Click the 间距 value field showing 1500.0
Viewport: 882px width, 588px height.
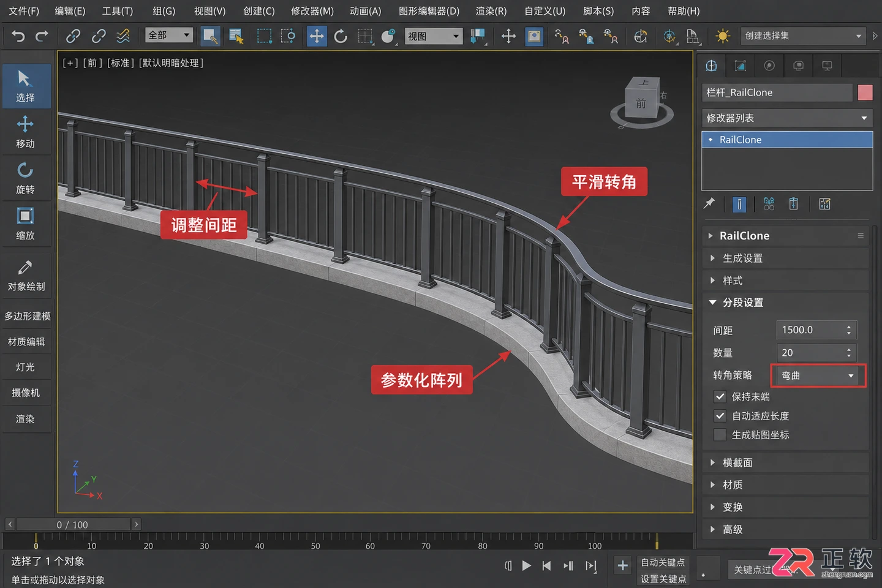click(x=816, y=330)
